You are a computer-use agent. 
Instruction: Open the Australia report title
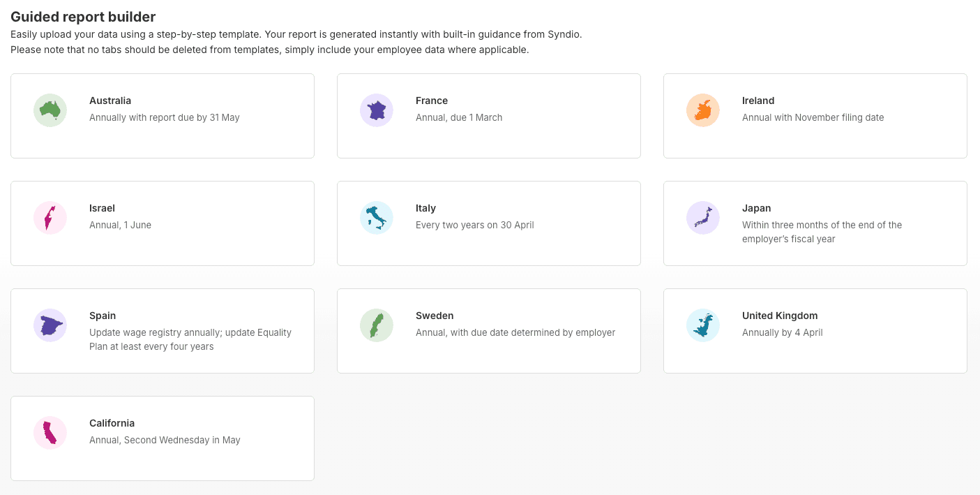(110, 101)
